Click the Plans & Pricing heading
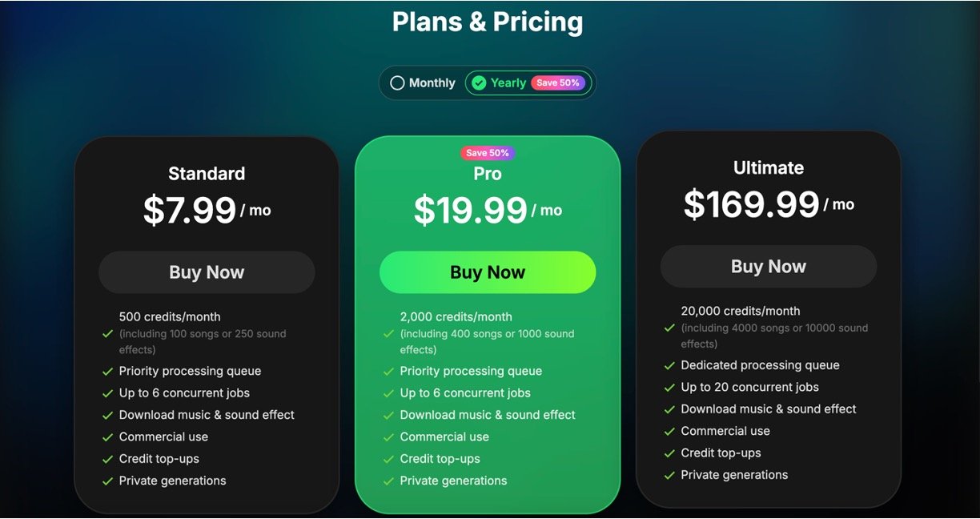Screen dimensions: 980x519 tap(488, 22)
